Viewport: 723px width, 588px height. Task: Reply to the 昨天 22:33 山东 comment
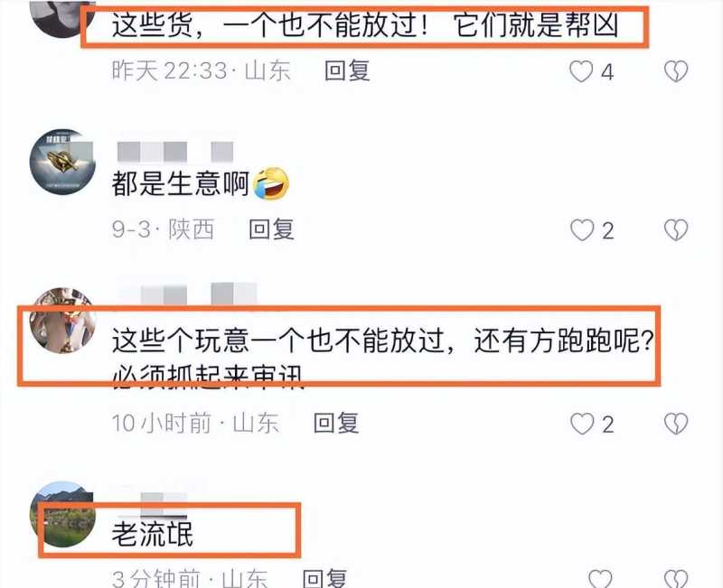point(347,71)
